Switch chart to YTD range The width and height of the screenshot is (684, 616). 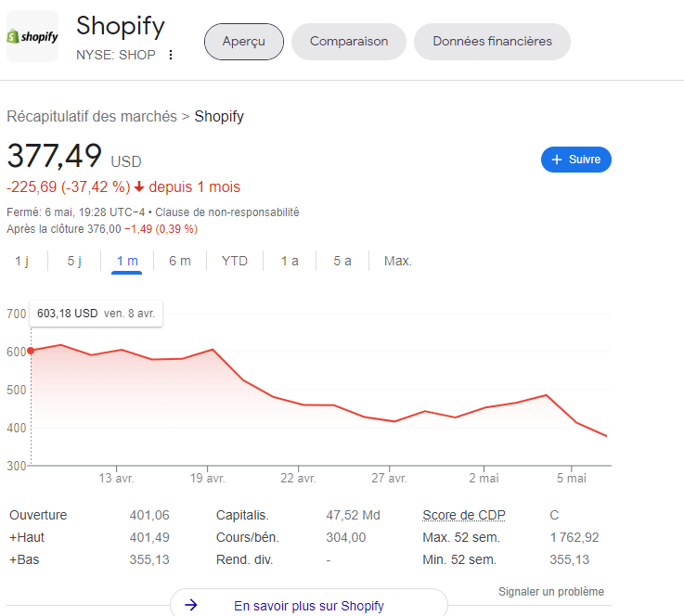(235, 261)
